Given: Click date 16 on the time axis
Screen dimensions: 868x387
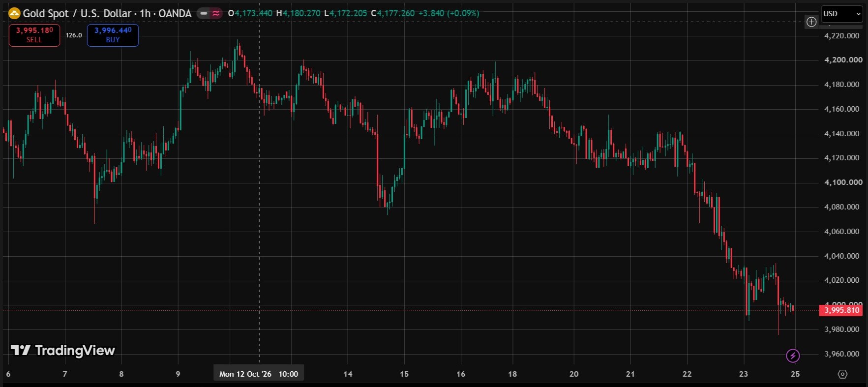Looking at the screenshot, I should 461,374.
